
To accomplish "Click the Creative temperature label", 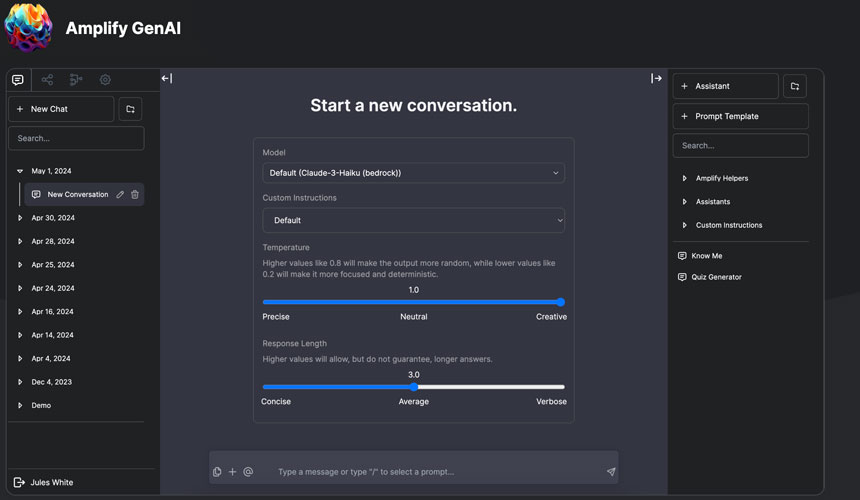I will tap(551, 317).
